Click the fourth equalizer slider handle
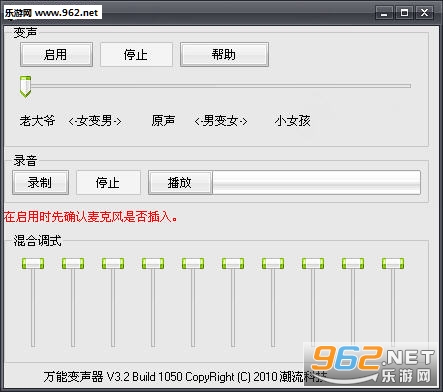 (153, 263)
